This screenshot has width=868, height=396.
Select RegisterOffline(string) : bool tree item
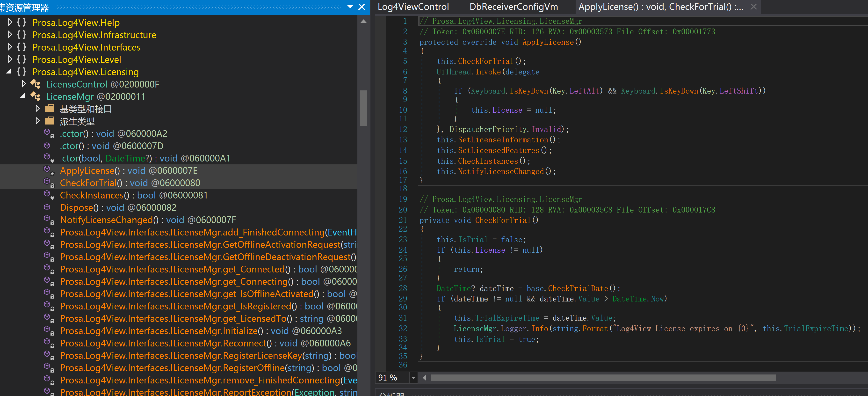point(209,367)
